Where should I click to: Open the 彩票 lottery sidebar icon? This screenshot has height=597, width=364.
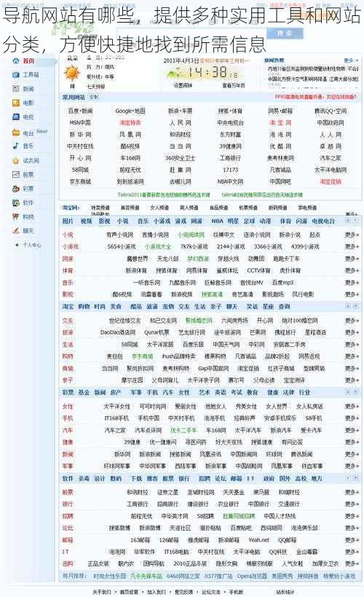15,189
